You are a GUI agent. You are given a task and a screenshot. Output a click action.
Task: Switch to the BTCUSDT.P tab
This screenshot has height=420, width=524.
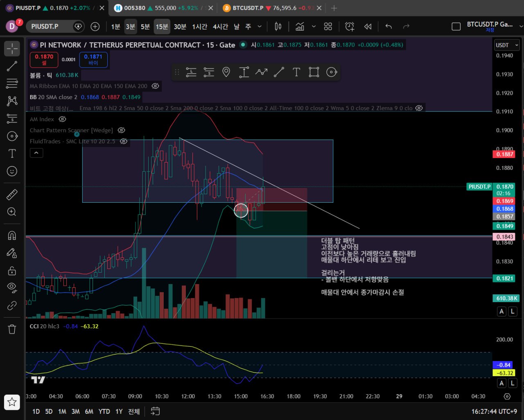(271, 8)
